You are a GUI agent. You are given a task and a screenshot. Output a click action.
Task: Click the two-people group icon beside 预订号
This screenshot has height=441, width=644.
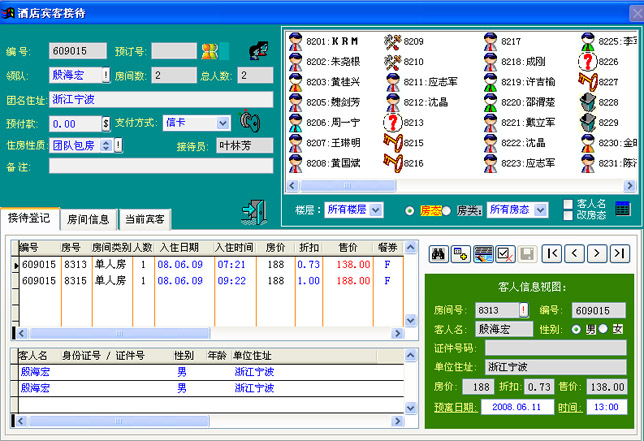tap(209, 50)
